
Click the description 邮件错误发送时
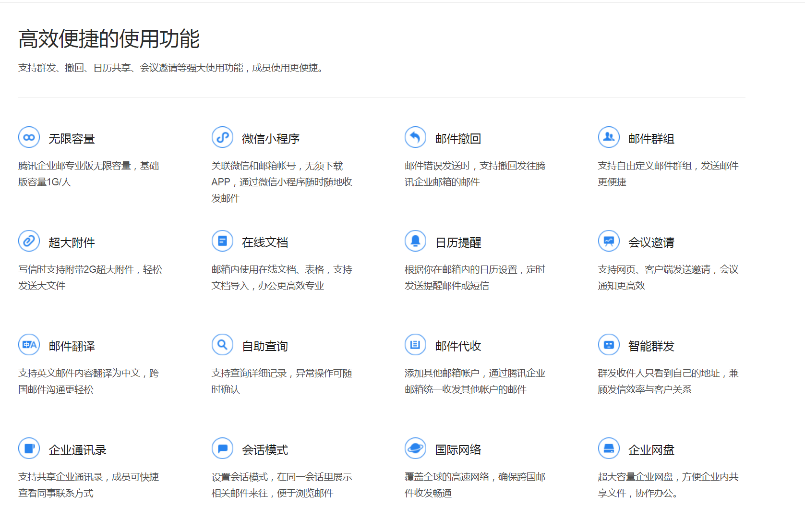475,174
